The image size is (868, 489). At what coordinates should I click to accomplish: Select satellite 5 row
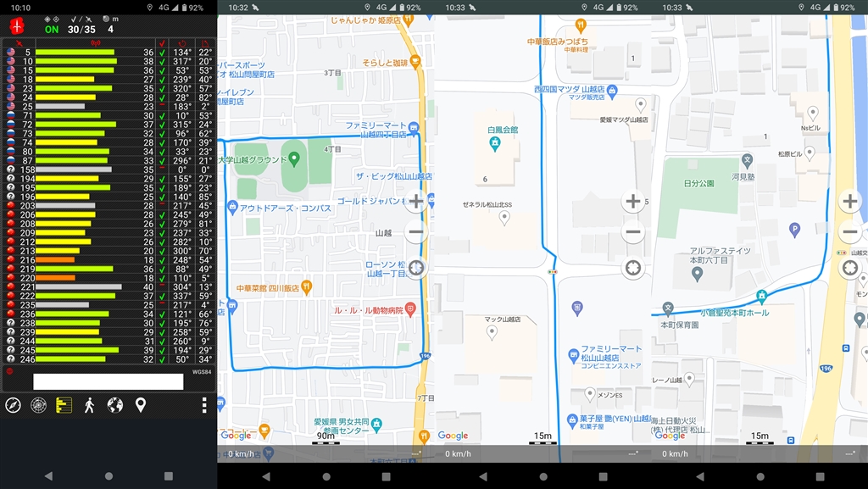(108, 53)
